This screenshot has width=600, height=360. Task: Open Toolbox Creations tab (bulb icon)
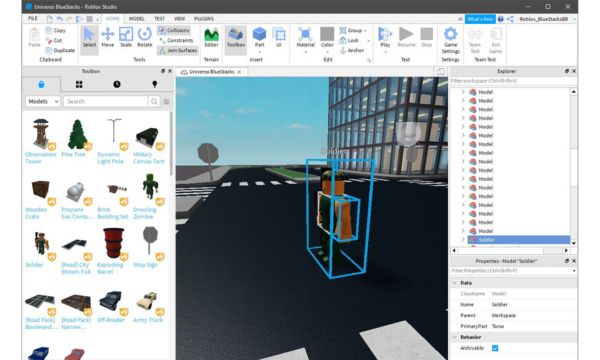(x=155, y=84)
